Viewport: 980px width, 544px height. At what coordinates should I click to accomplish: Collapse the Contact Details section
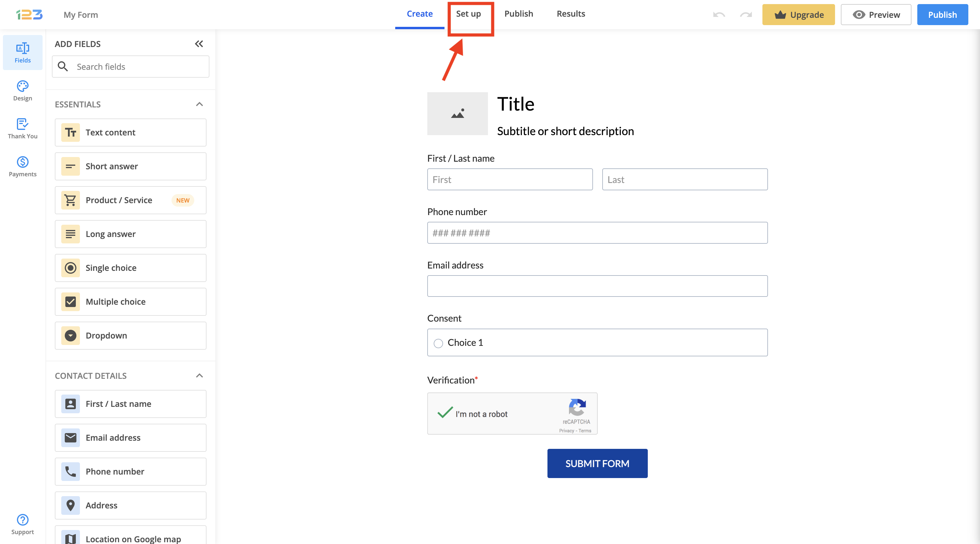tap(199, 376)
